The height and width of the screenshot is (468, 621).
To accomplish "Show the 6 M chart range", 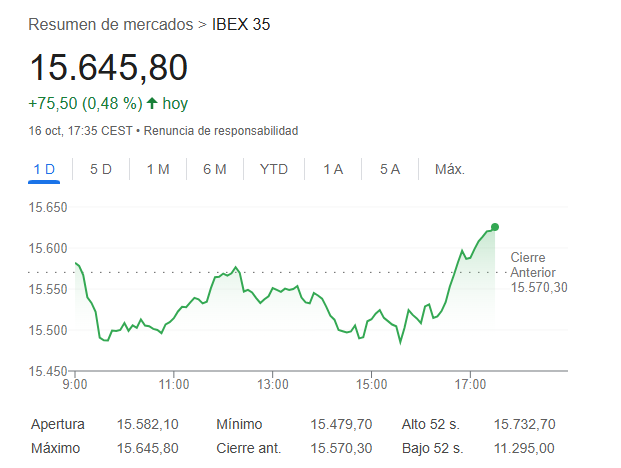I will pos(215,169).
